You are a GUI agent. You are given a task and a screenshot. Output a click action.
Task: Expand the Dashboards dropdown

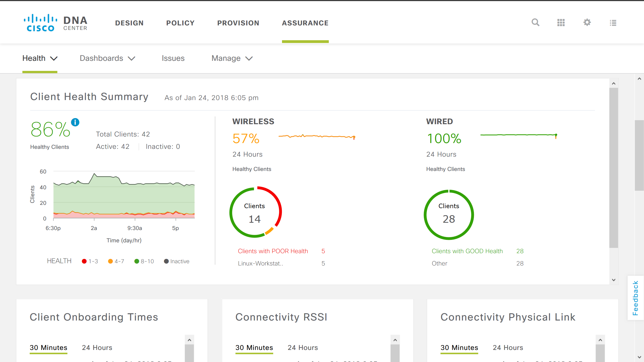tap(107, 58)
